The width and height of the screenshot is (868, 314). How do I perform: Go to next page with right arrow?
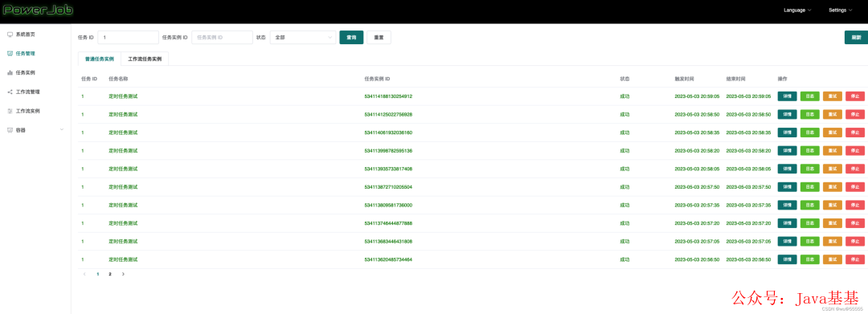tap(123, 274)
